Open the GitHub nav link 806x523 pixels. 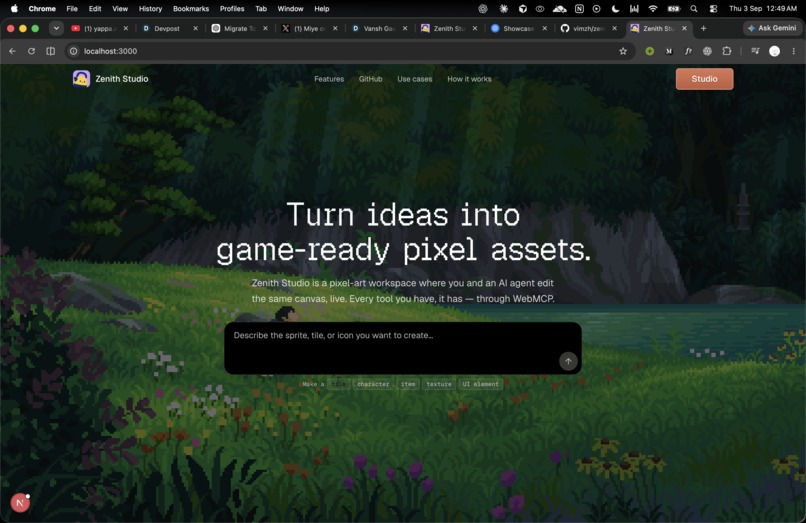[x=370, y=79]
